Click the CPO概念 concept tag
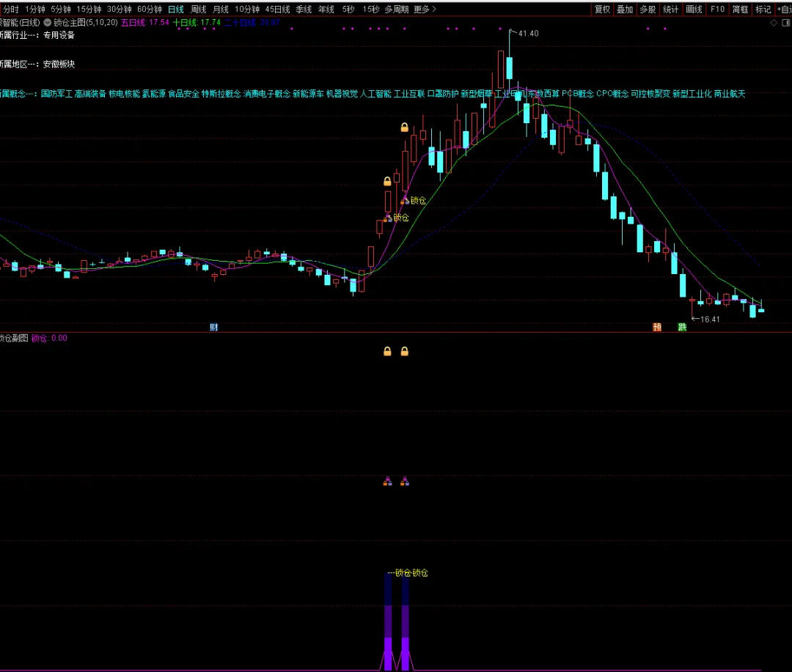This screenshot has height=672, width=792. (612, 93)
